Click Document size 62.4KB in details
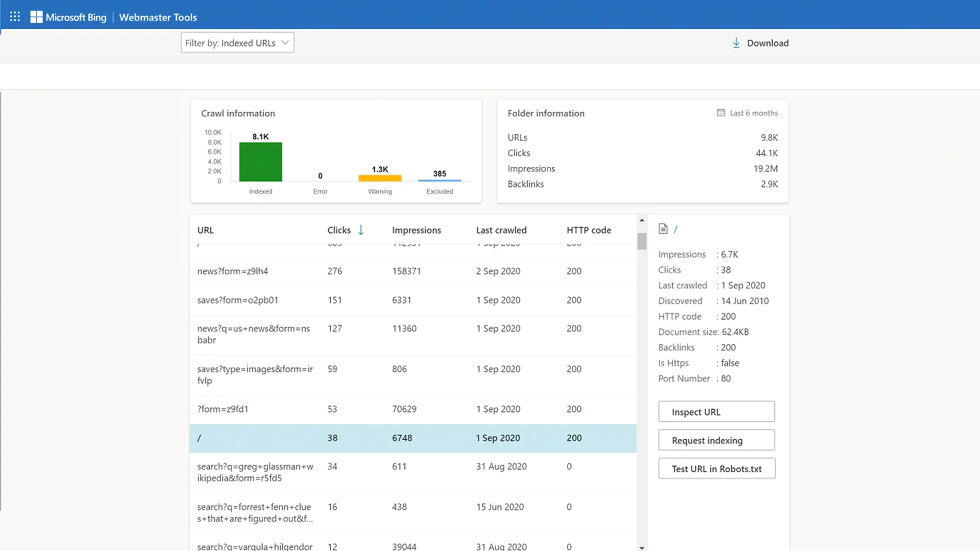 (x=704, y=332)
